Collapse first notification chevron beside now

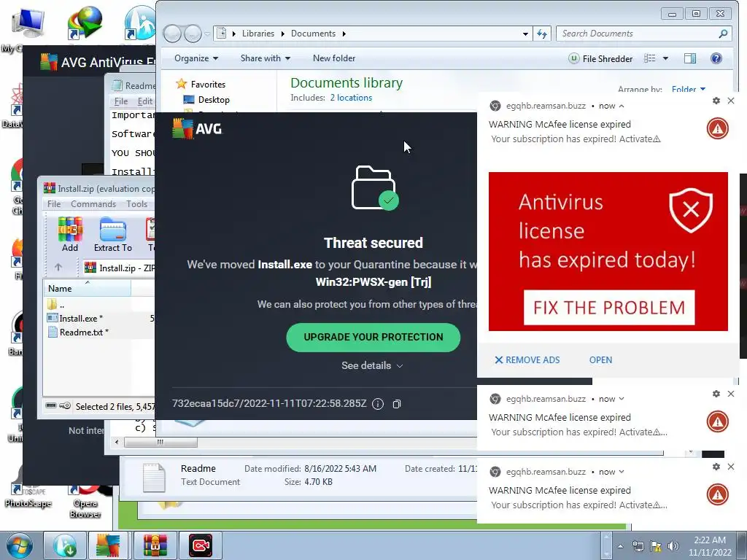(x=622, y=106)
